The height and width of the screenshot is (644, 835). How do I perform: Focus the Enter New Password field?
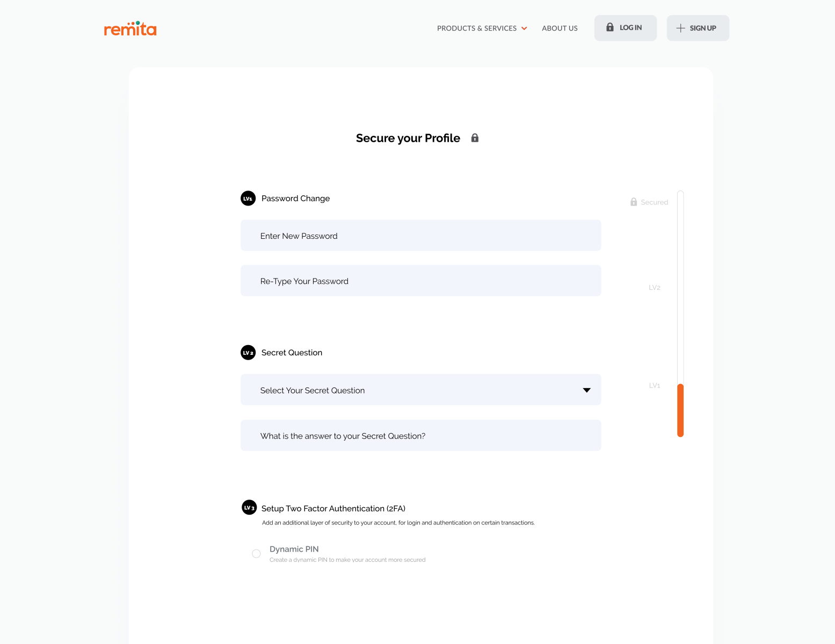tap(420, 236)
